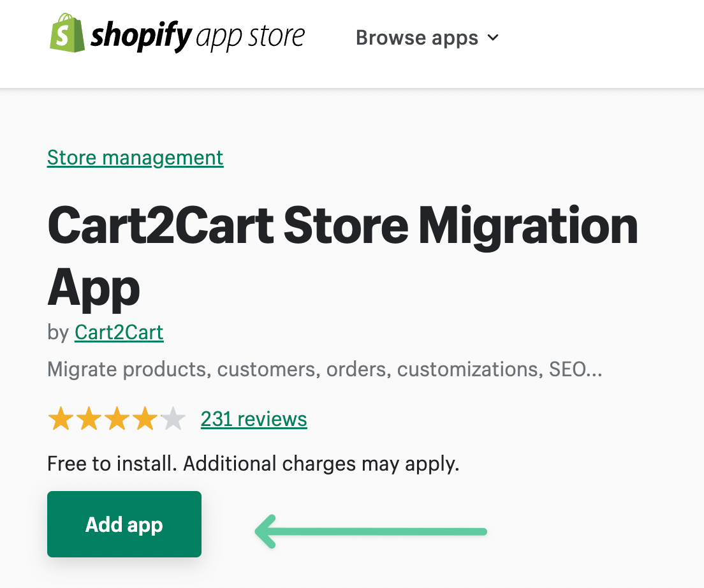Select Browse apps in the top navigation
Screen dimensions: 704x588
[418, 38]
